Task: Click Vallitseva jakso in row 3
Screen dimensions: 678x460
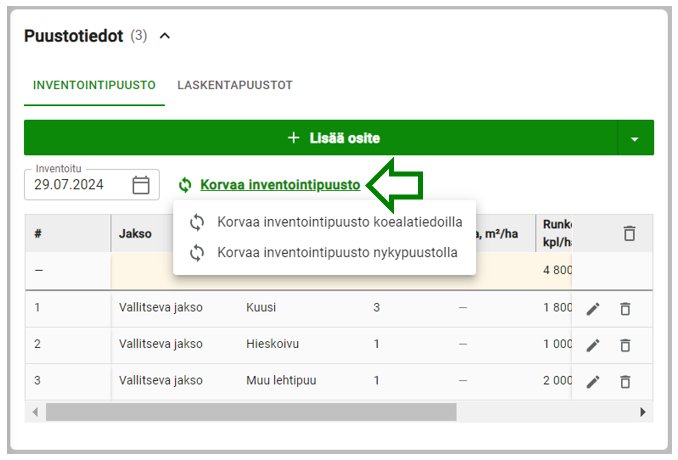Action: pos(161,380)
